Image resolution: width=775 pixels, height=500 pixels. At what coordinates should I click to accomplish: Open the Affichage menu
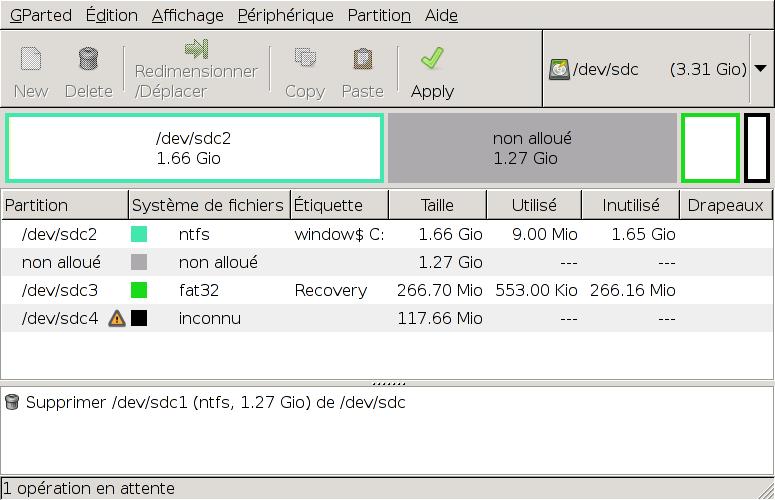pyautogui.click(x=188, y=15)
